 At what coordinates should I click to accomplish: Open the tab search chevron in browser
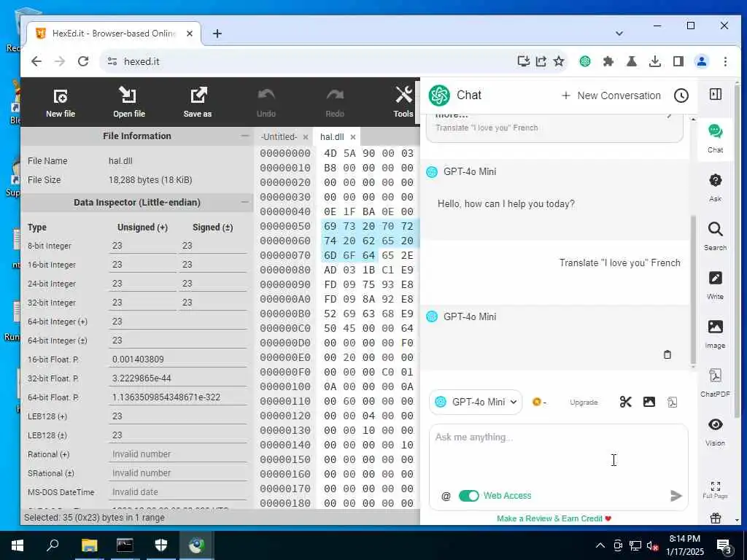click(619, 34)
